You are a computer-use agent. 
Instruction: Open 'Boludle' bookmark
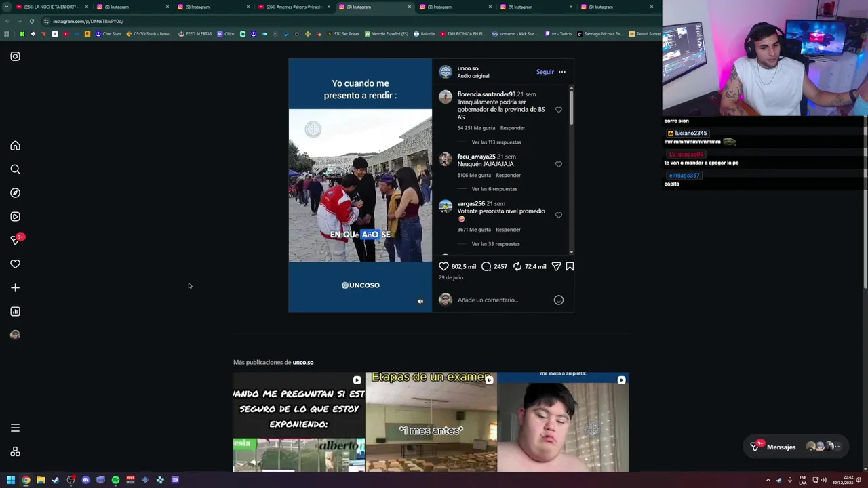pyautogui.click(x=425, y=34)
